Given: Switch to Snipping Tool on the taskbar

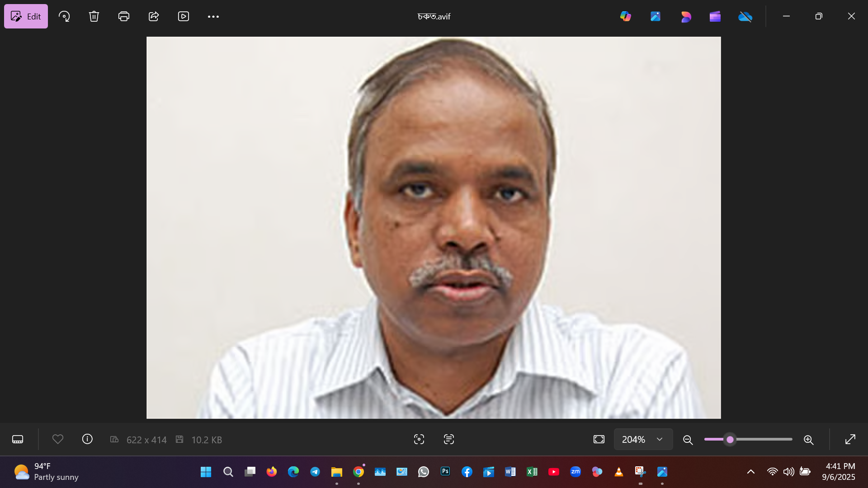Looking at the screenshot, I should [x=640, y=472].
